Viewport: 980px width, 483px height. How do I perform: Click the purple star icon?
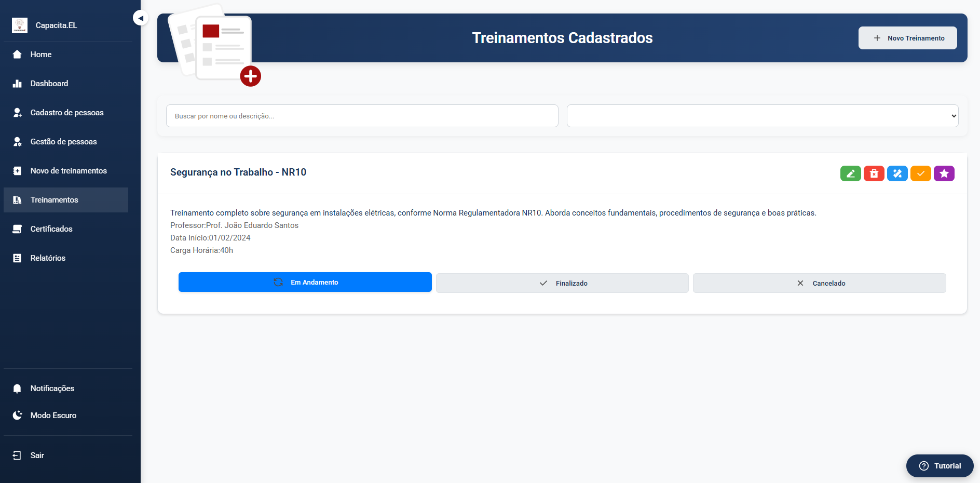[x=944, y=173]
